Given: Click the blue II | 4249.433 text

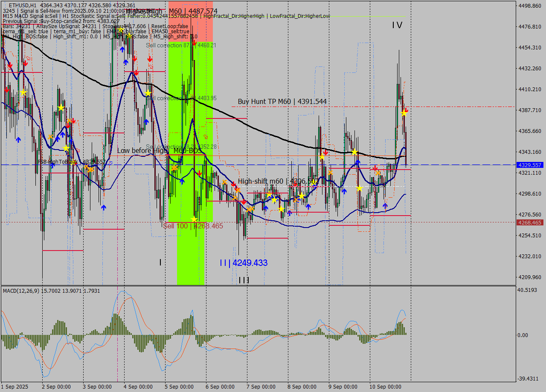Looking at the screenshot, I should 243,263.
